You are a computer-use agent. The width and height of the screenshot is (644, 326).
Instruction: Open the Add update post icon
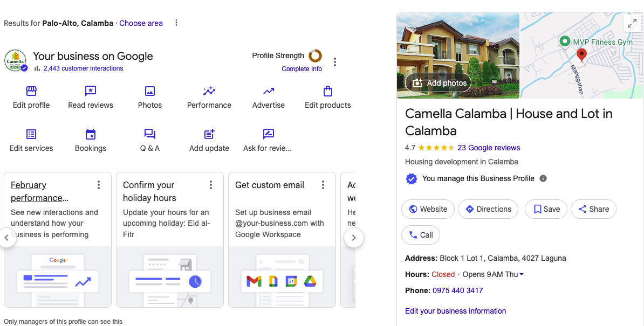[209, 134]
